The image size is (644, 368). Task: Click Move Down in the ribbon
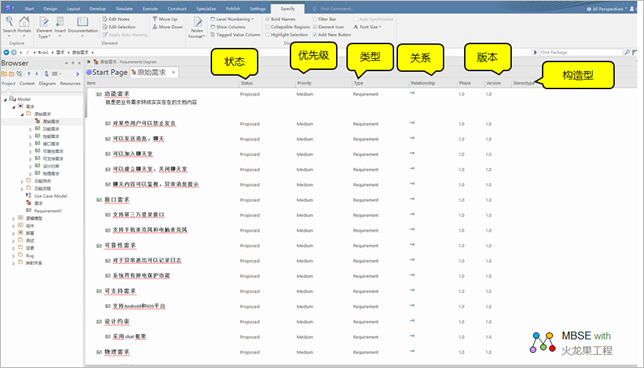[x=168, y=27]
